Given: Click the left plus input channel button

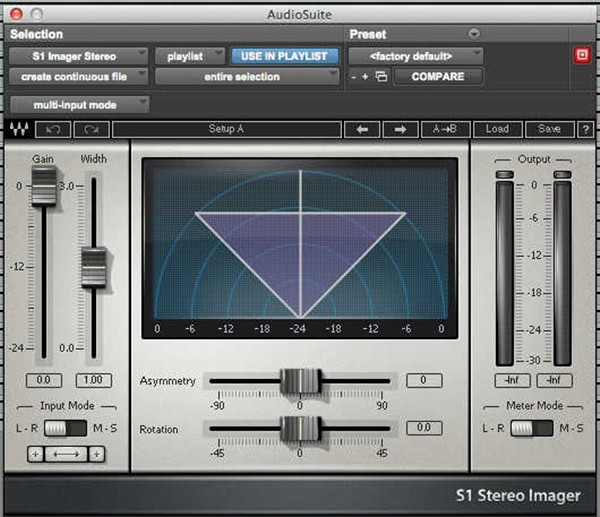Looking at the screenshot, I should (36, 454).
